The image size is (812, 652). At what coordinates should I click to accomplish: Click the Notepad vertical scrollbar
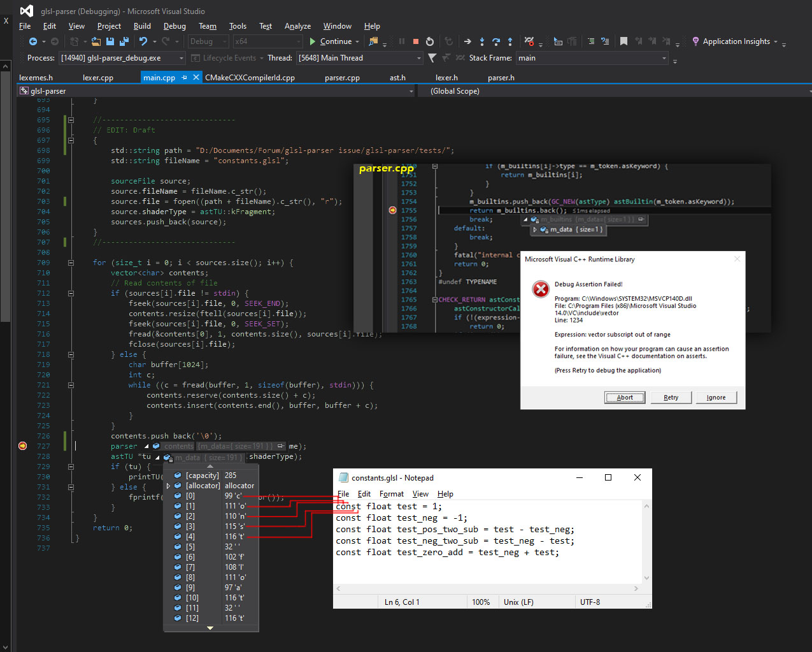[x=646, y=542]
